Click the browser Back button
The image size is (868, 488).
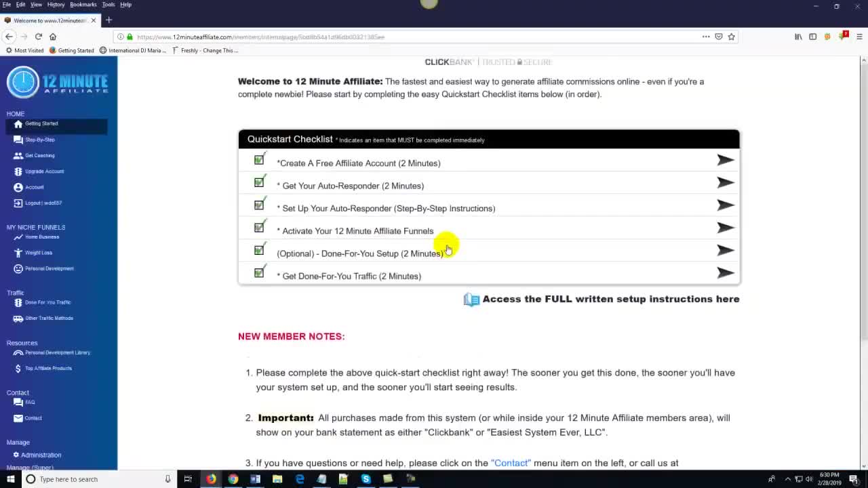tap(9, 37)
